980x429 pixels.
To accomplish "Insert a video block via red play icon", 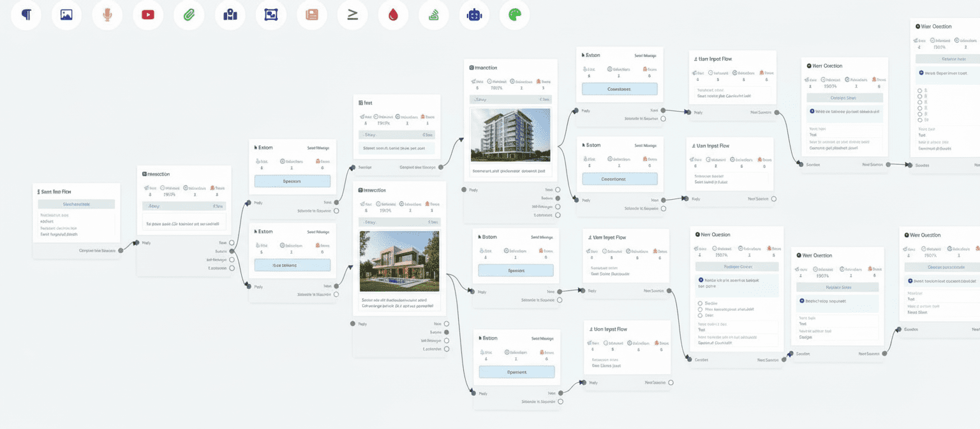I will point(148,15).
